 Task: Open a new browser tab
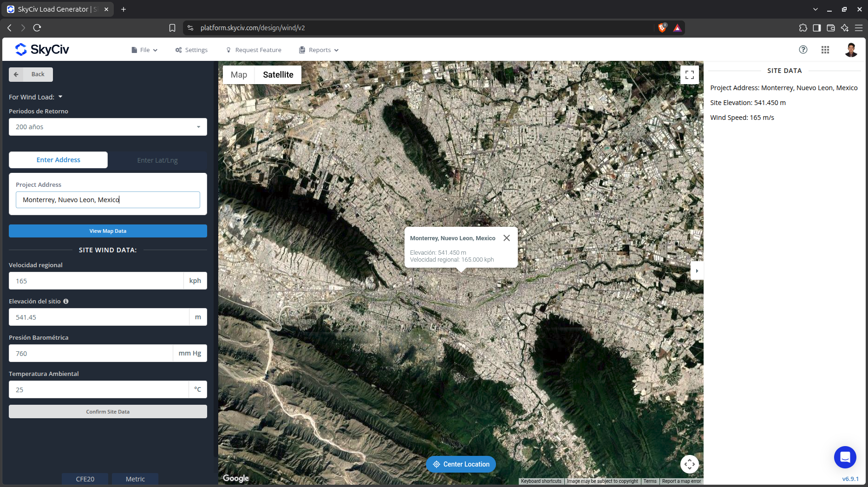coord(124,9)
